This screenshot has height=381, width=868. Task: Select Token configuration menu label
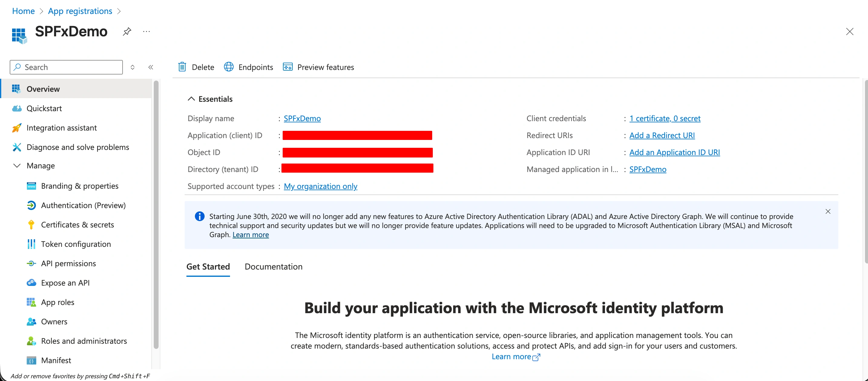(x=76, y=244)
